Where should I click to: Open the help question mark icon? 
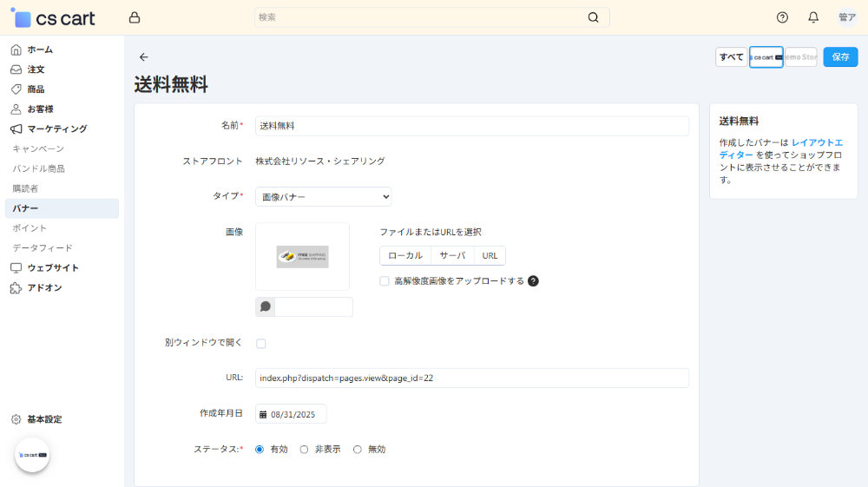tap(782, 17)
